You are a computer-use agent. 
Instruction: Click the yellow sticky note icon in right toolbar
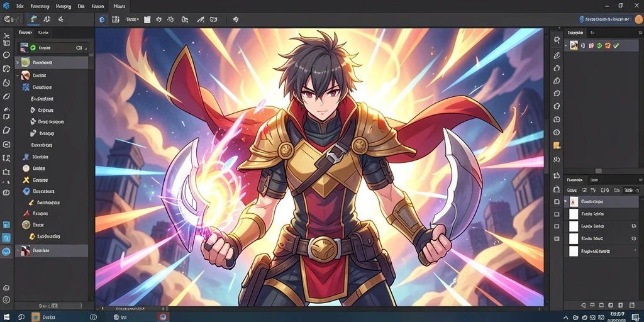tap(557, 145)
